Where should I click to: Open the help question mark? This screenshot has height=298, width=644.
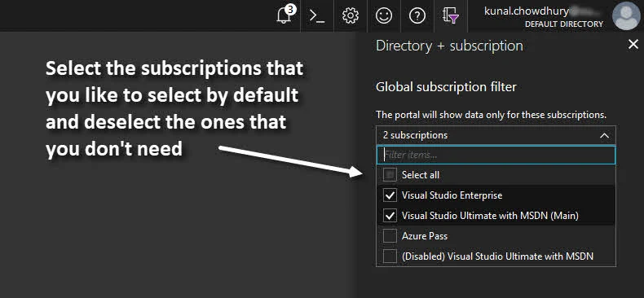pyautogui.click(x=417, y=16)
